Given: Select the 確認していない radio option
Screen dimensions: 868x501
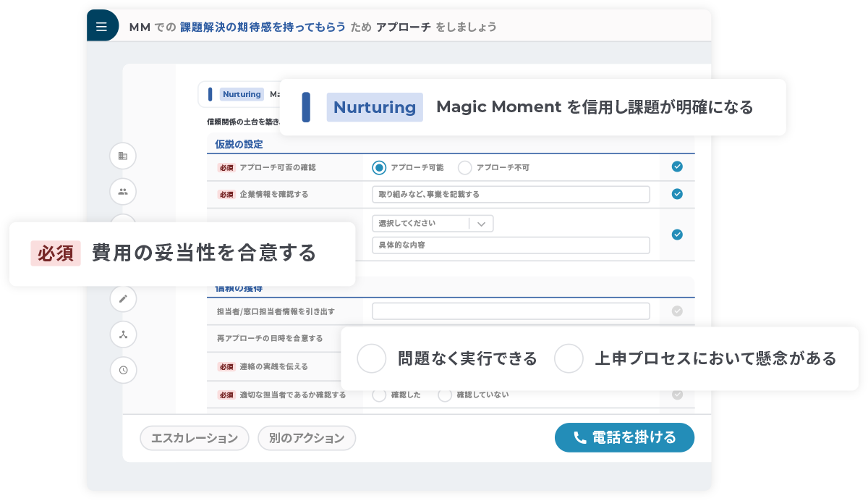Looking at the screenshot, I should pyautogui.click(x=444, y=395).
